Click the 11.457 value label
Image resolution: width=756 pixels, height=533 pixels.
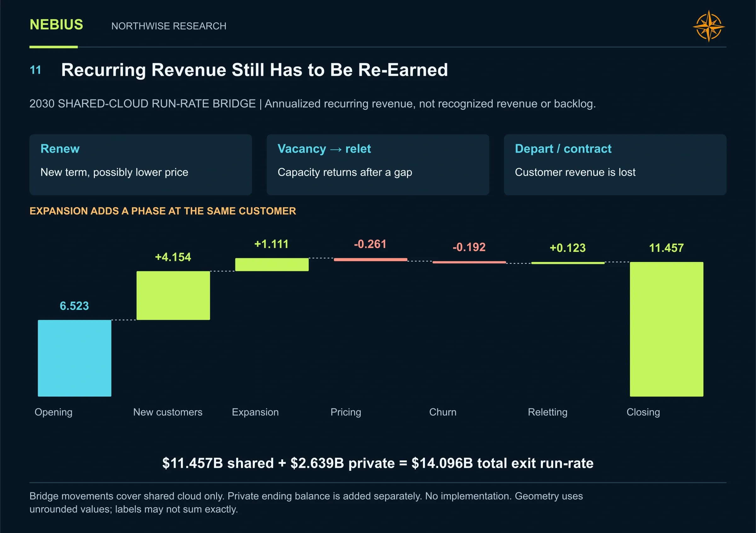pos(667,248)
